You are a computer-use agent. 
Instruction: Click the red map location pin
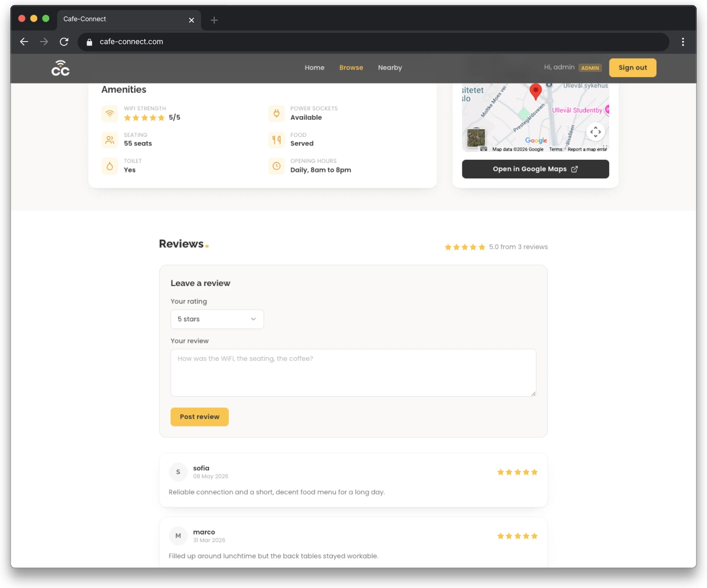click(536, 92)
